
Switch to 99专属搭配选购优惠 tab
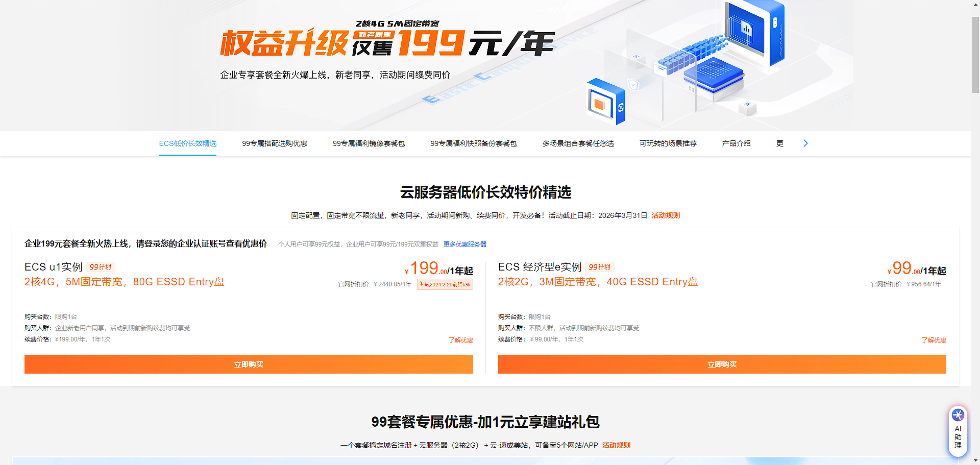(x=275, y=143)
